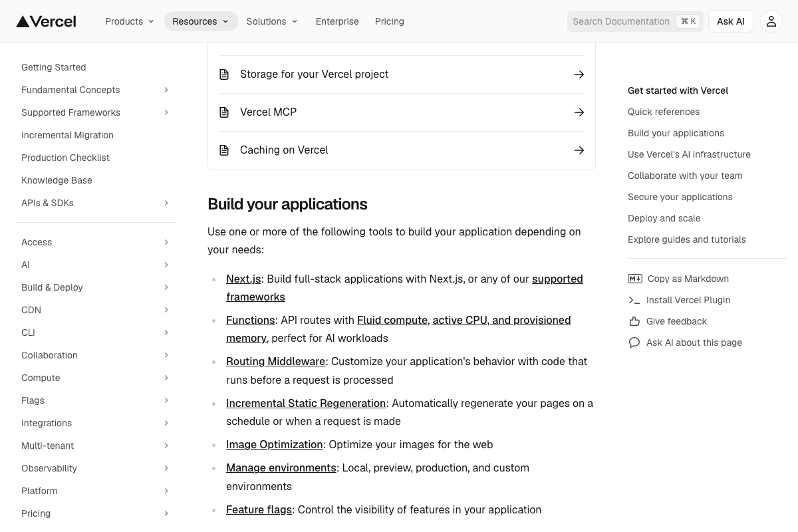Screen dimensions: 798x532
Task: Open the Functions link
Action: (x=250, y=320)
